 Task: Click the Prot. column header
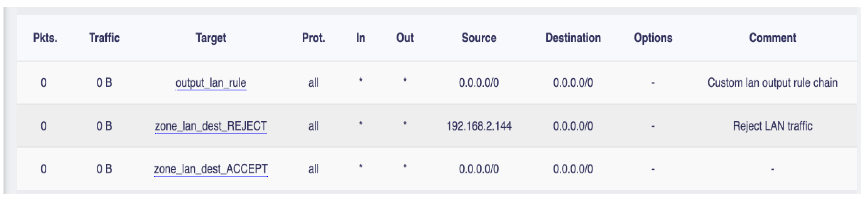pyautogui.click(x=313, y=38)
